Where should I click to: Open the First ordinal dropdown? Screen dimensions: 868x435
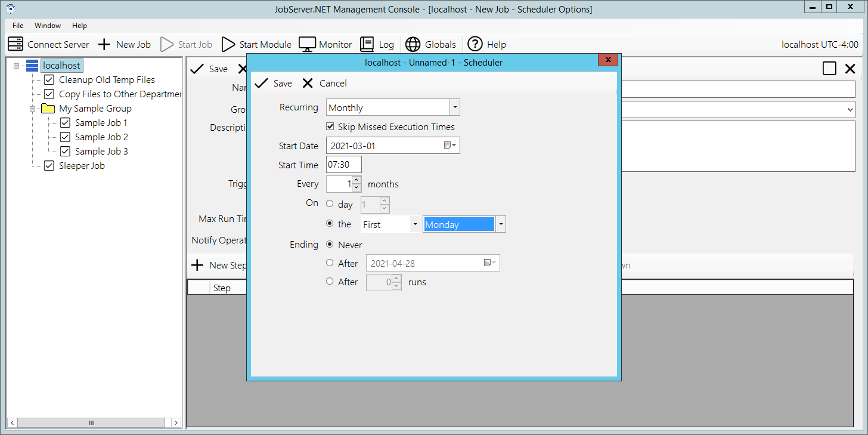tap(415, 224)
